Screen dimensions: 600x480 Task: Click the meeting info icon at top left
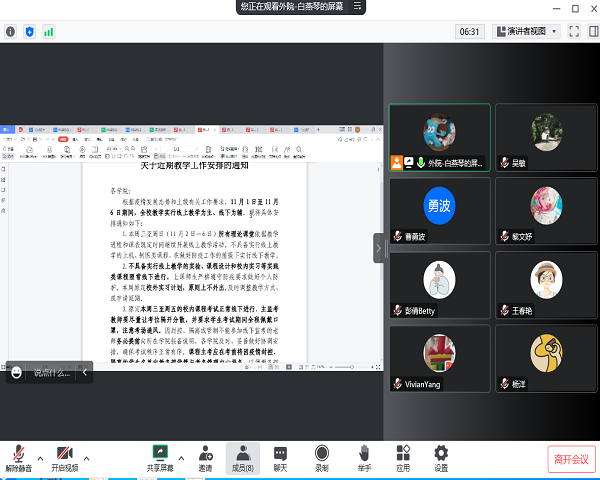click(11, 31)
